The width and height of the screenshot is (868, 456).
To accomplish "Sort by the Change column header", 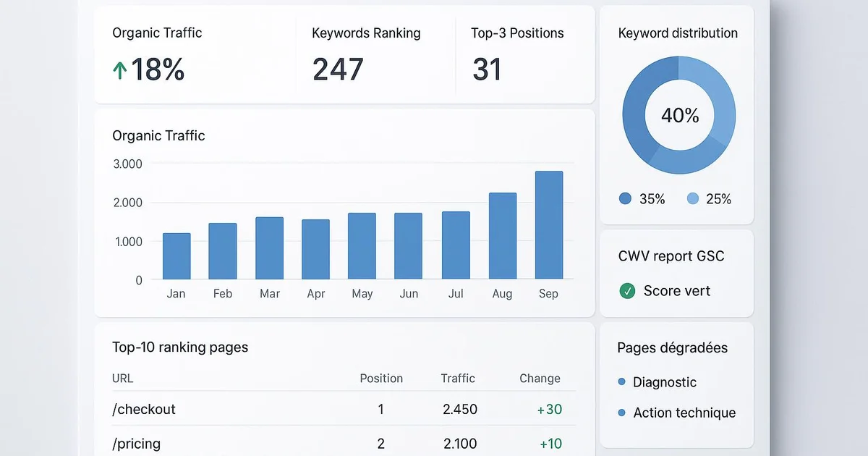I will pos(540,378).
